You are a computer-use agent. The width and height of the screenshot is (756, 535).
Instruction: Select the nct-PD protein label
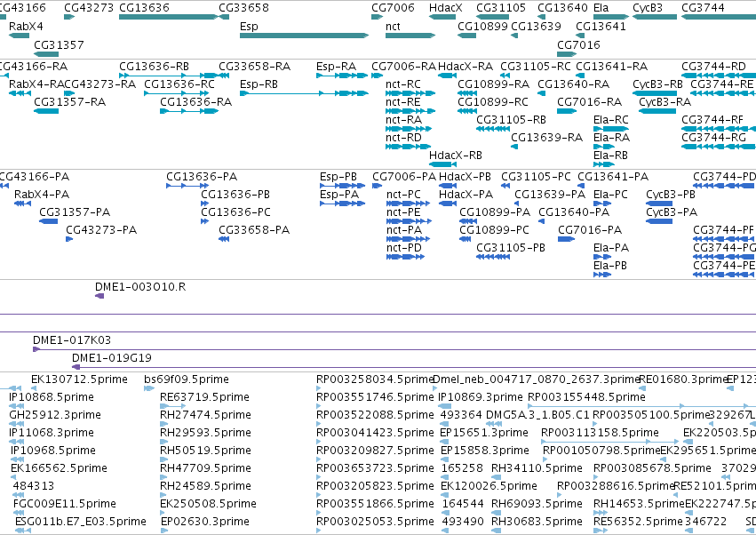tap(404, 248)
